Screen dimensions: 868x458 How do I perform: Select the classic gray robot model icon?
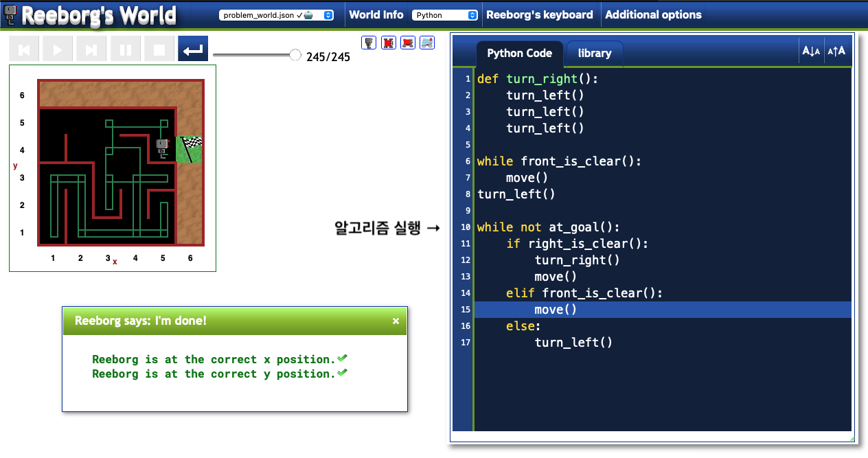(369, 43)
